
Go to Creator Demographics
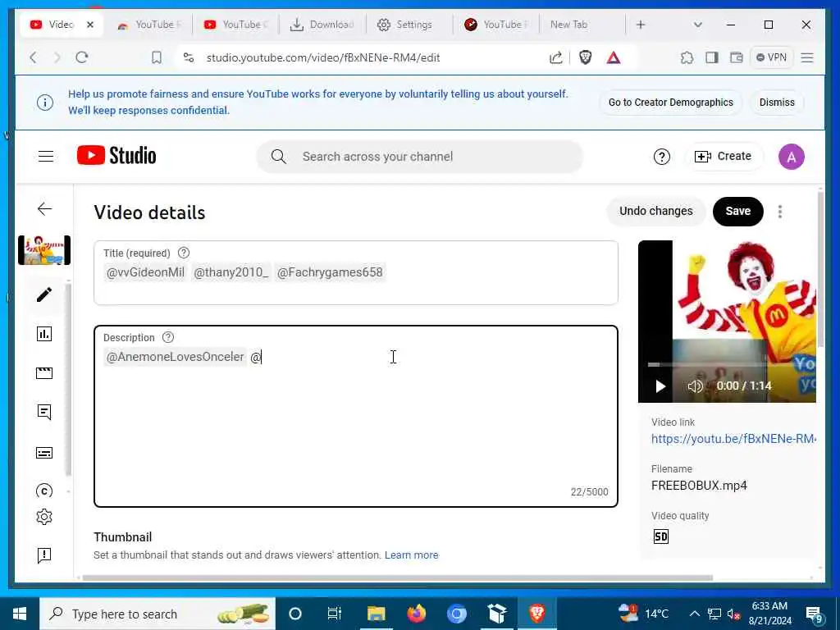671,103
